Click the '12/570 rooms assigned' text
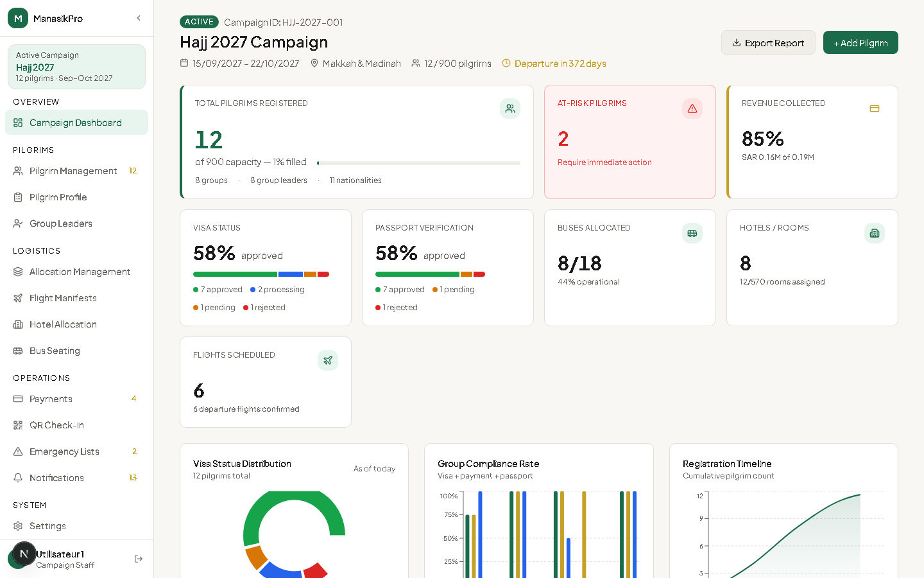Viewport: 924px width, 578px height. coord(782,282)
